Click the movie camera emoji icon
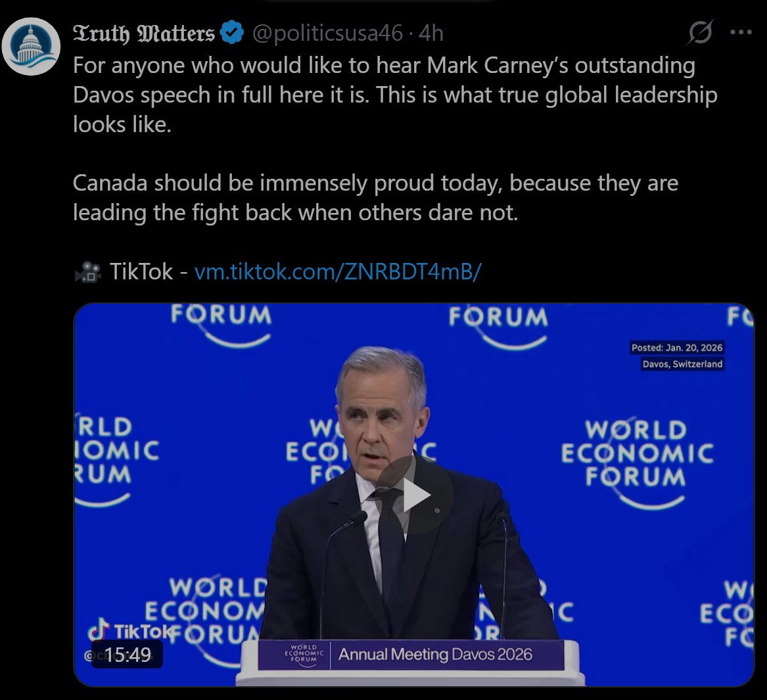 (87, 271)
